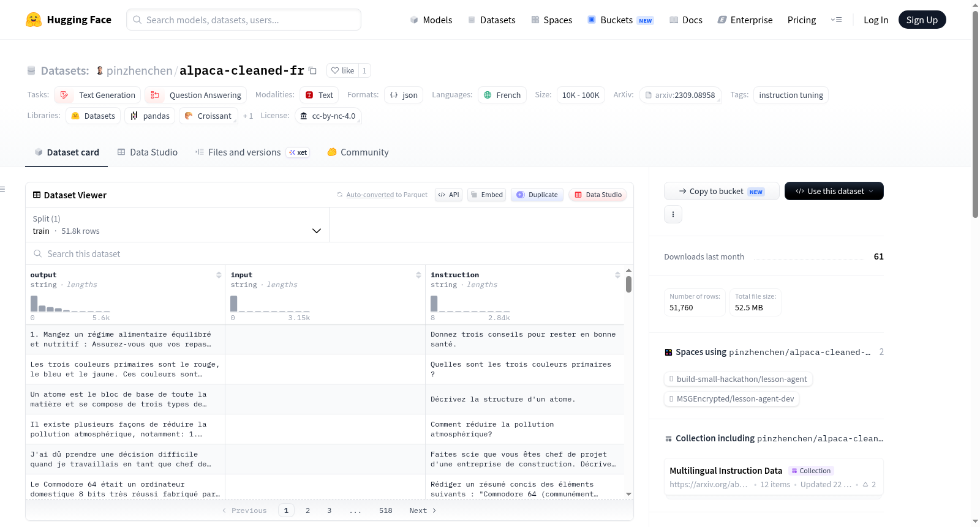Screen dimensions: 980x527
Task: Click Embed in Dataset Viewer
Action: click(x=486, y=195)
